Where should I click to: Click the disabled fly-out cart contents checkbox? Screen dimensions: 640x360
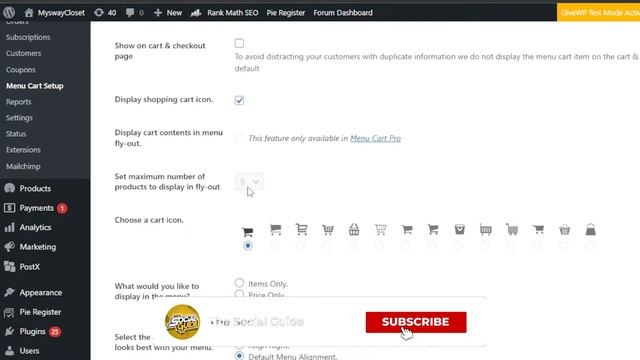pyautogui.click(x=239, y=138)
